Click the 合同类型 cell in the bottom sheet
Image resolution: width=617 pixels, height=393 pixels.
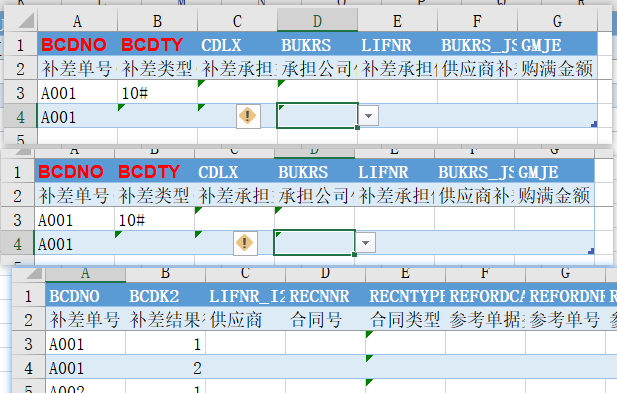click(405, 319)
